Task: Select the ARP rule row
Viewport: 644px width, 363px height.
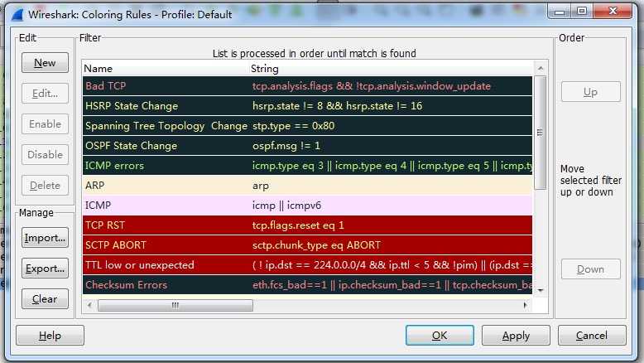Action: pyautogui.click(x=307, y=186)
